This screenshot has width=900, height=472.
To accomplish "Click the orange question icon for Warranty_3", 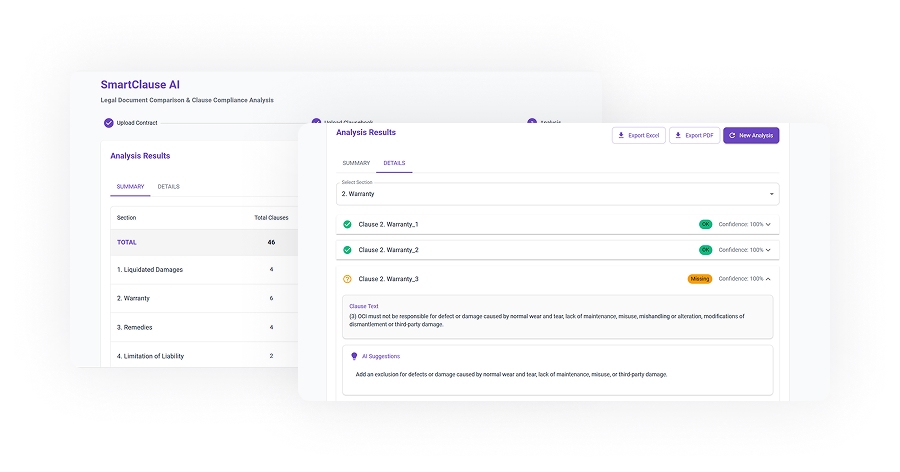I will (x=347, y=279).
